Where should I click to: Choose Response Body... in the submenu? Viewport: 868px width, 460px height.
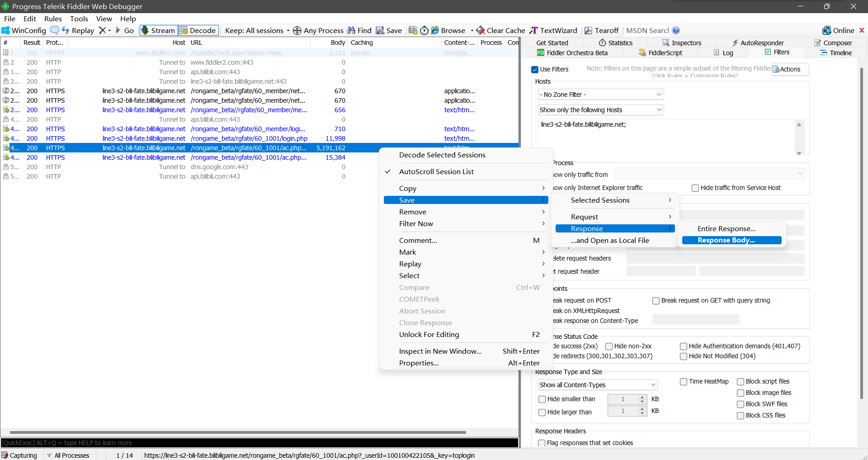[x=731, y=240]
